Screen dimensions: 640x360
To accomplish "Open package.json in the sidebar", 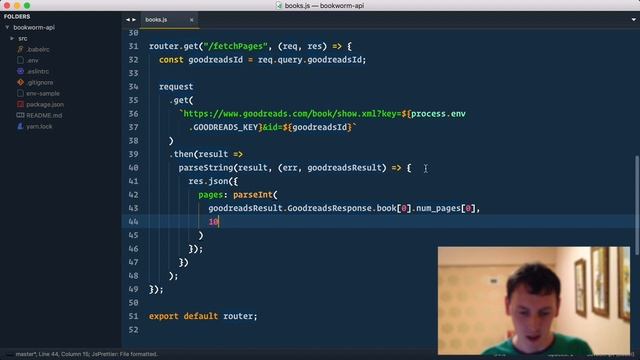I will (x=45, y=104).
